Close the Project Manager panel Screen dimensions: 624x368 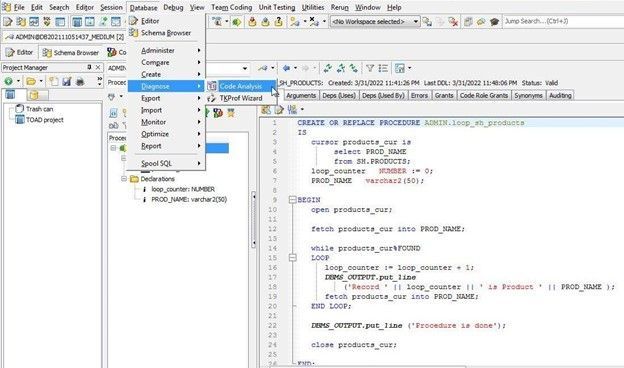98,67
